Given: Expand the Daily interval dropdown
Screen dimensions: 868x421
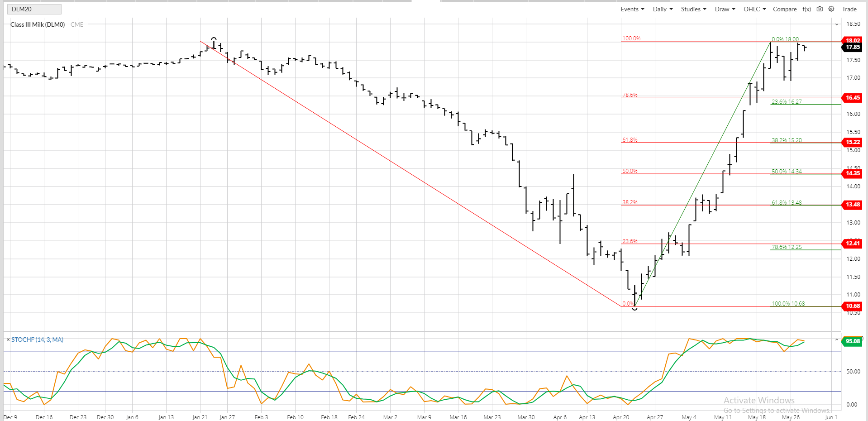Looking at the screenshot, I should [663, 9].
